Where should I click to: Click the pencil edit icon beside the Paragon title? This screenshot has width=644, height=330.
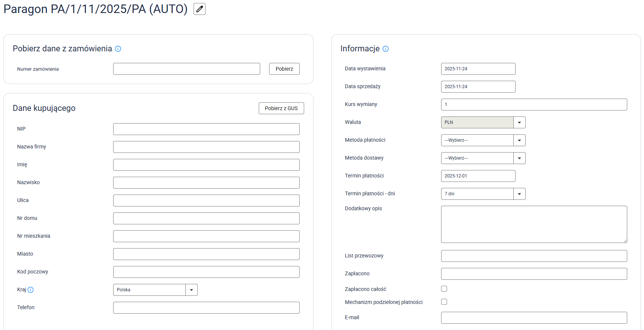click(x=200, y=9)
